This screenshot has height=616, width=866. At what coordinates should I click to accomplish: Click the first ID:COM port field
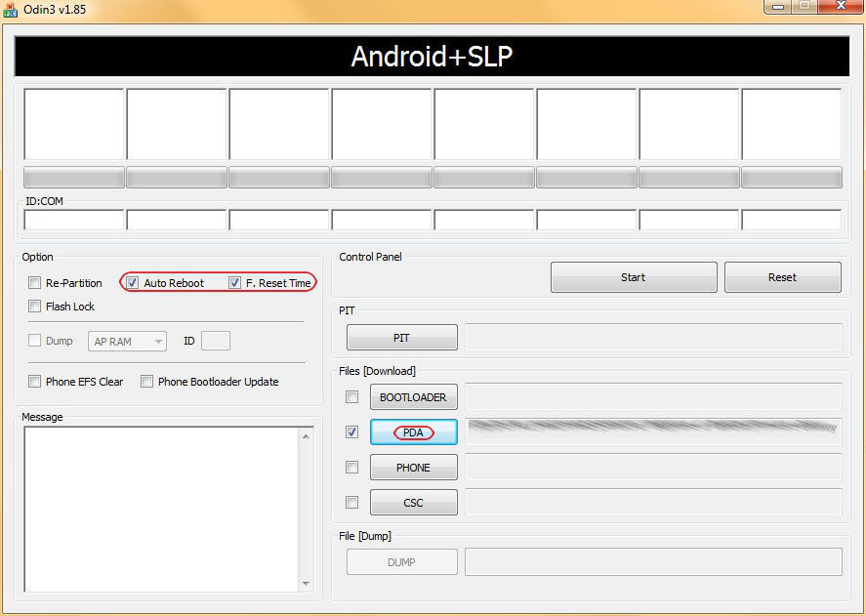point(74,220)
